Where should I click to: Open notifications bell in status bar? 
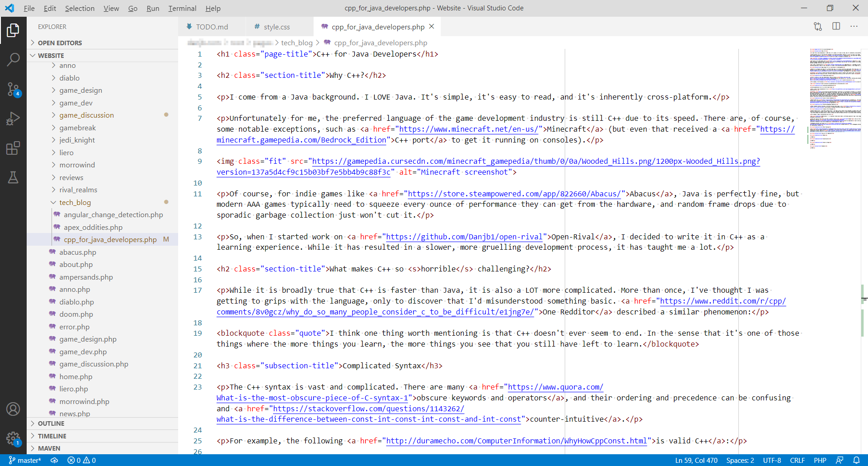coord(856,460)
